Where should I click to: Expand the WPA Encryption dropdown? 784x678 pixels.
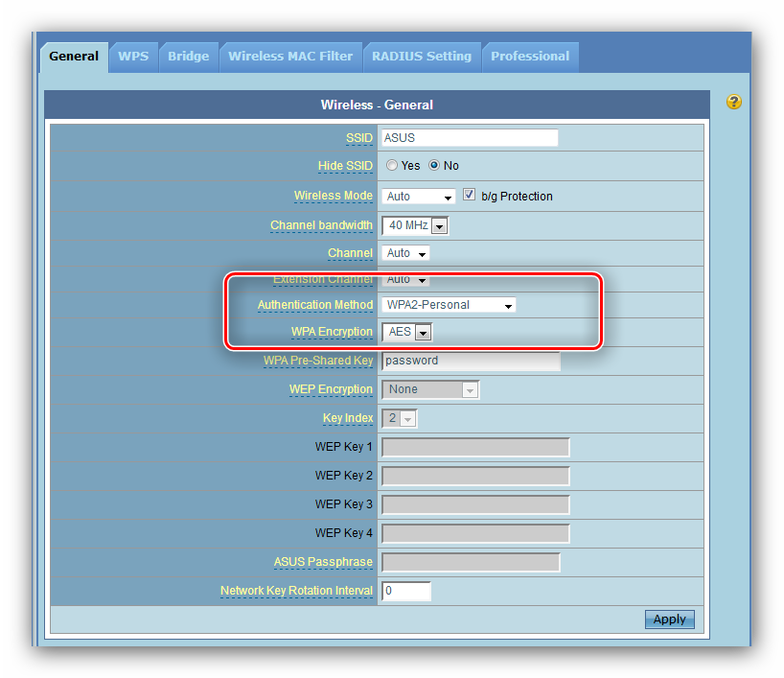[407, 333]
